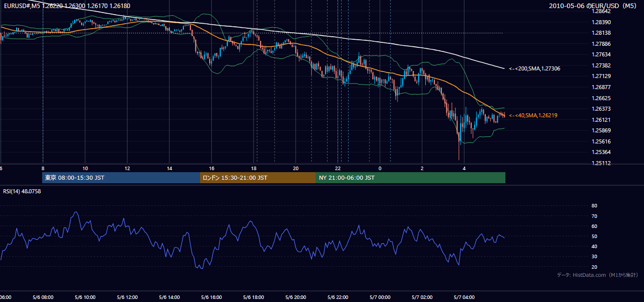
Task: Click RSI level 40 on scale
Action: pyautogui.click(x=594, y=246)
